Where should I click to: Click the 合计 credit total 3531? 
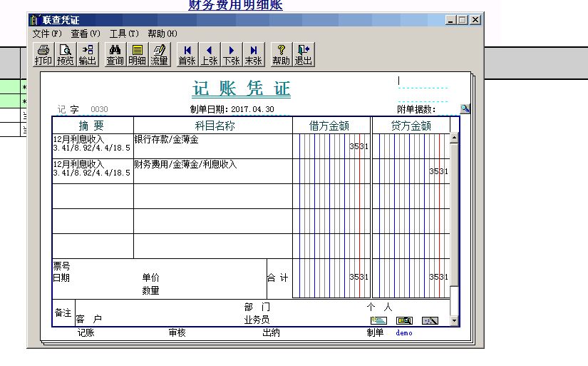click(x=438, y=277)
